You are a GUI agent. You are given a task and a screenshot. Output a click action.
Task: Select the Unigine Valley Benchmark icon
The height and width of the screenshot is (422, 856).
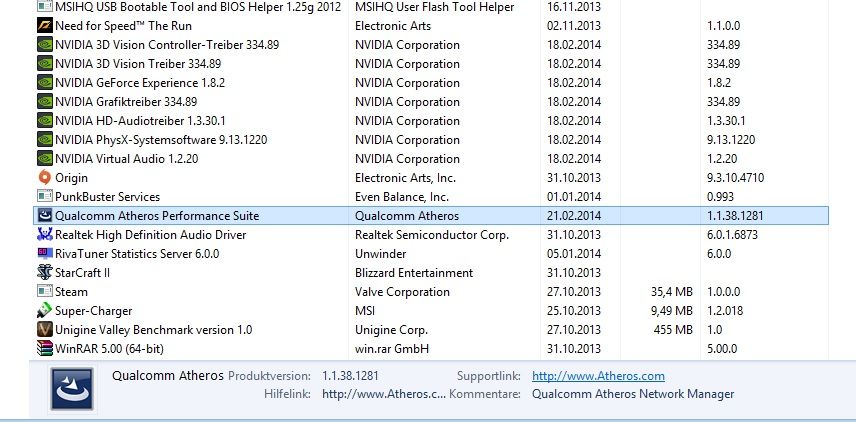pos(45,330)
